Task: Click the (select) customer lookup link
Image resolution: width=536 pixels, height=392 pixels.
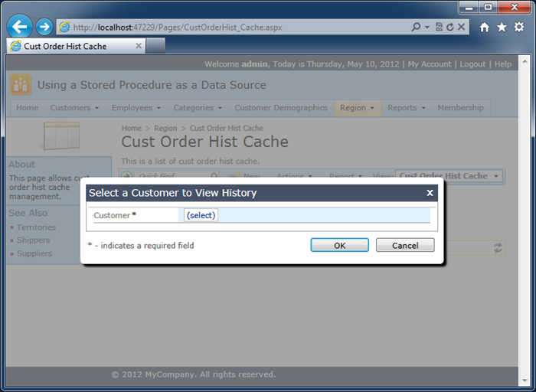Action: (201, 215)
